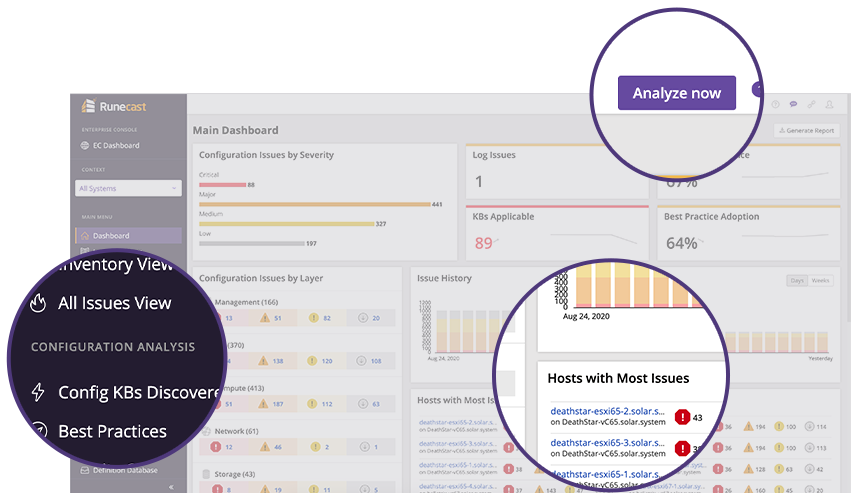
Task: Click the low count 63 under Compute
Action: 376,404
